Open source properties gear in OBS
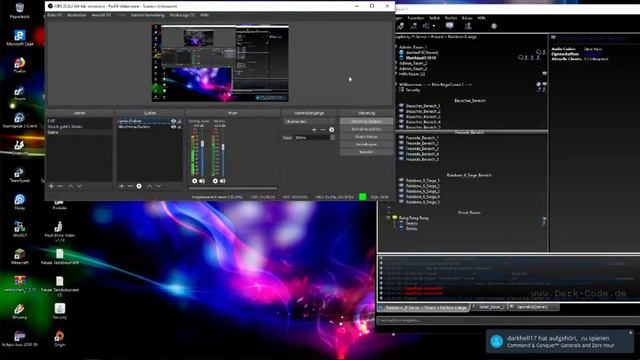 pos(139,186)
